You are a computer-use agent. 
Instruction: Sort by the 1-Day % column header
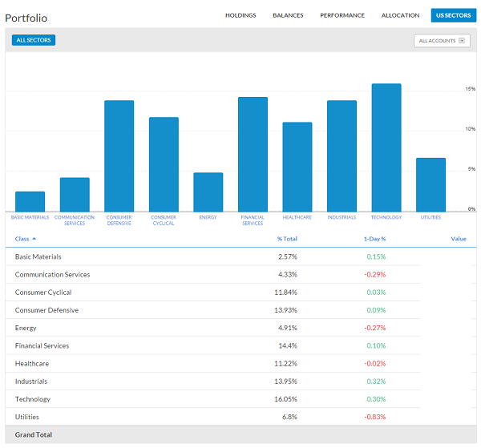point(374,239)
